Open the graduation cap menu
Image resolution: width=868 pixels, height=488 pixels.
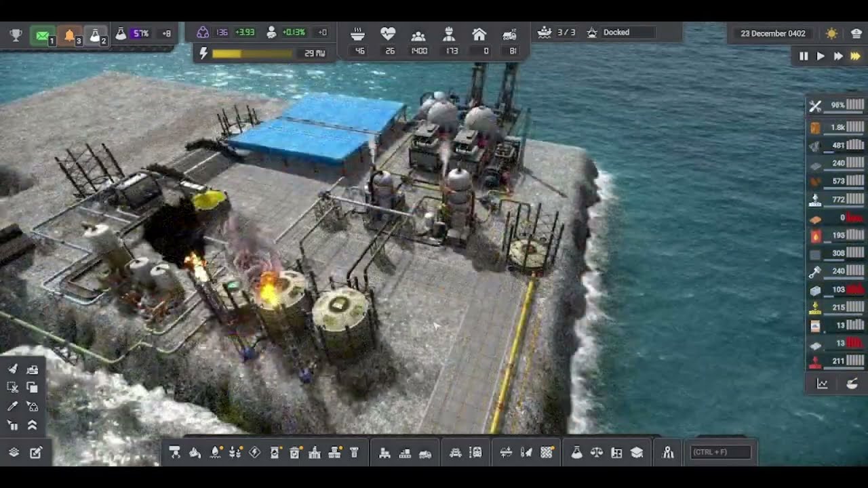637,453
